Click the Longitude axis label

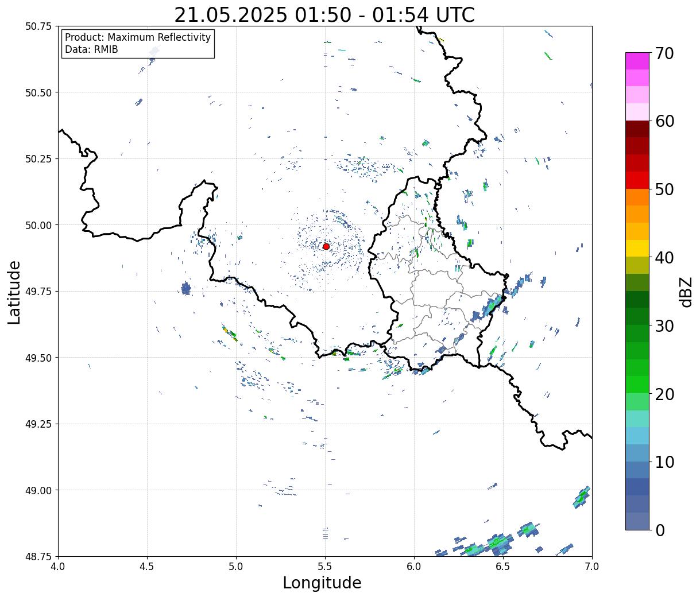point(322,583)
